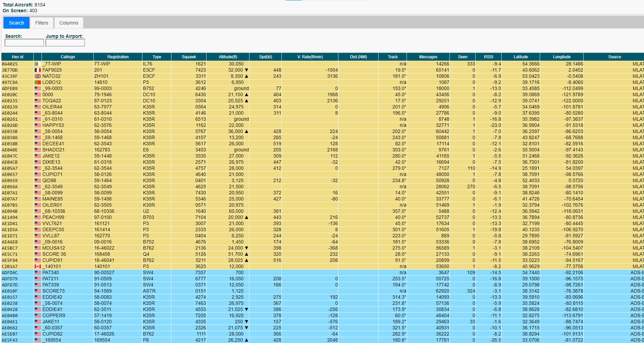Sort by Source column header

point(614,57)
